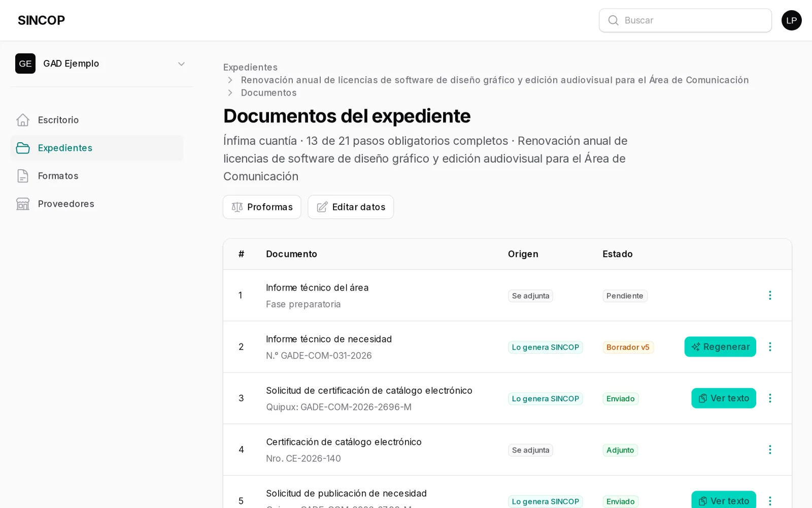Viewport: 812px width, 508px height.
Task: Click the Documentos breadcrumb item
Action: pos(268,92)
